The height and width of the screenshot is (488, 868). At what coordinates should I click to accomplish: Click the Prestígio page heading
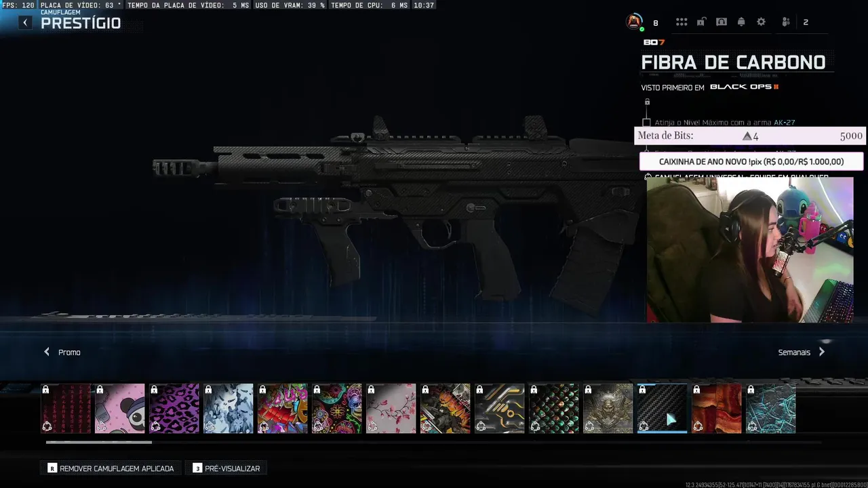click(x=81, y=23)
